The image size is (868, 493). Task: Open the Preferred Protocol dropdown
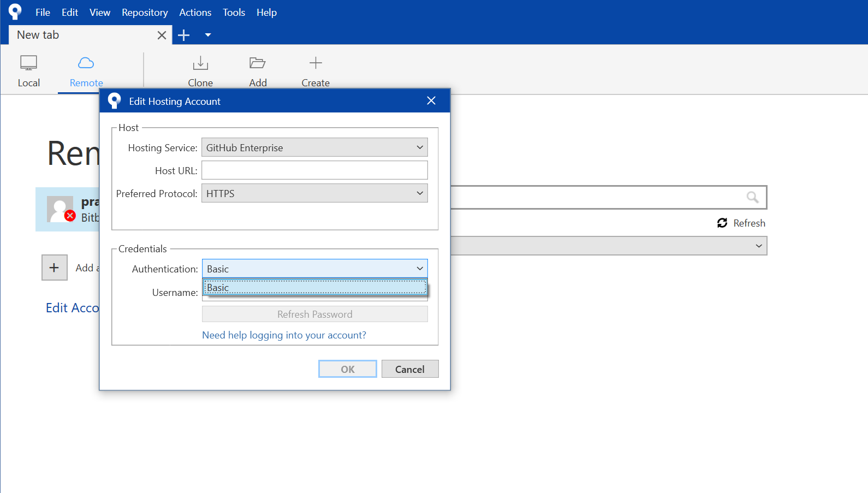(314, 193)
